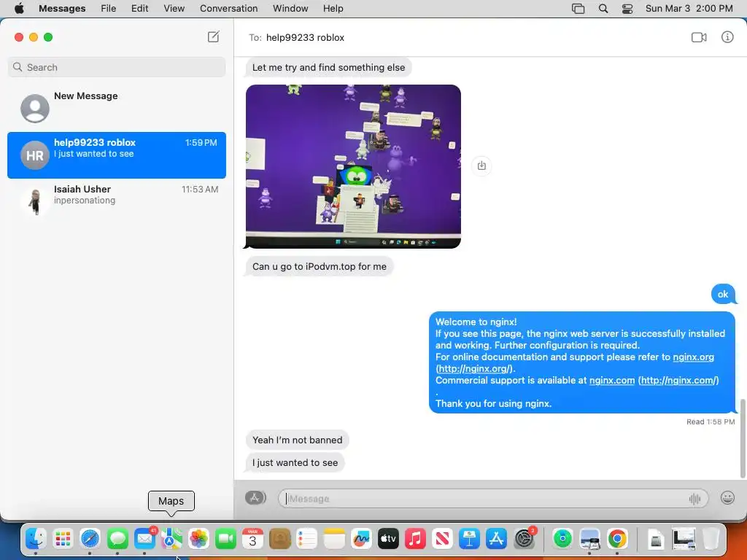
Task: Click the iMessage text input field
Action: [493, 499]
